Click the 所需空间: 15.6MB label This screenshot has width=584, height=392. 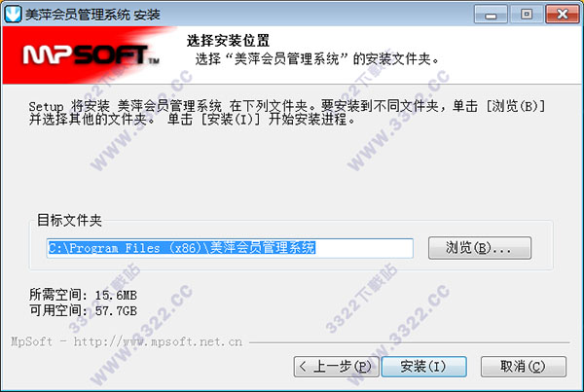click(x=83, y=295)
